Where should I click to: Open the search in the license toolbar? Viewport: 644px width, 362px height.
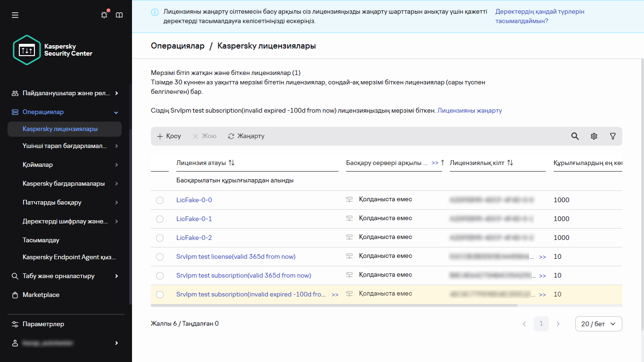click(575, 136)
